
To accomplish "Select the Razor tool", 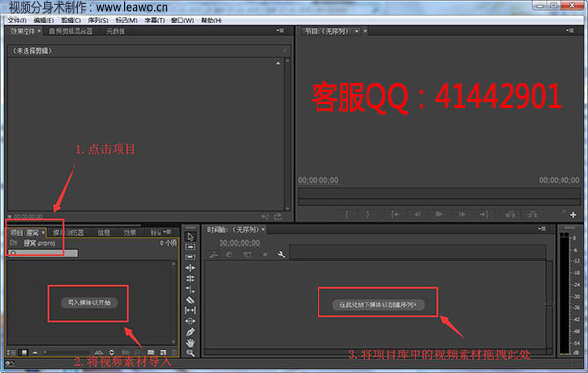I will [x=190, y=300].
